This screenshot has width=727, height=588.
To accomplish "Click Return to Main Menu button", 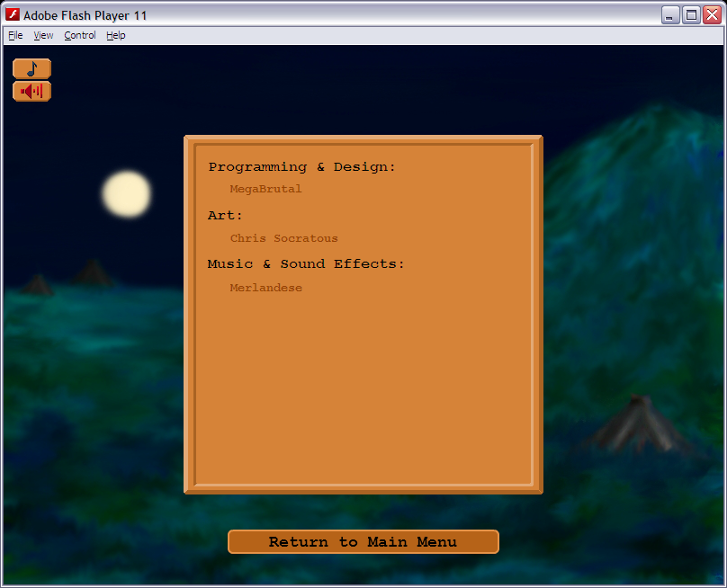I will [x=363, y=541].
